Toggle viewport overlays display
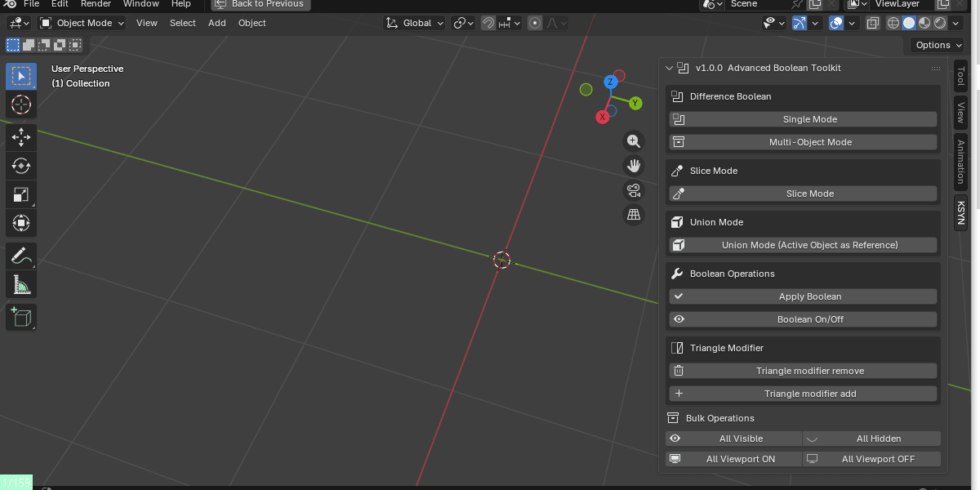Screen dimensions: 980x490 [x=836, y=23]
